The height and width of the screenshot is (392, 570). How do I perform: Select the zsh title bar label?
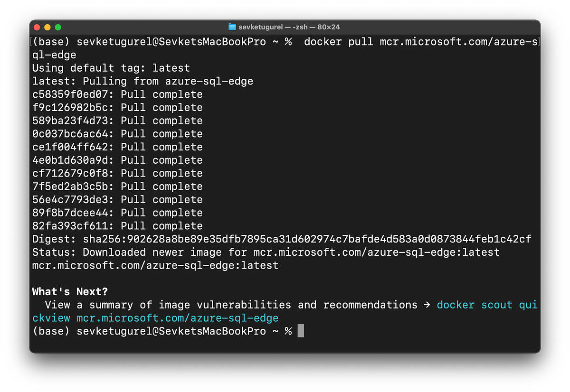click(x=301, y=27)
